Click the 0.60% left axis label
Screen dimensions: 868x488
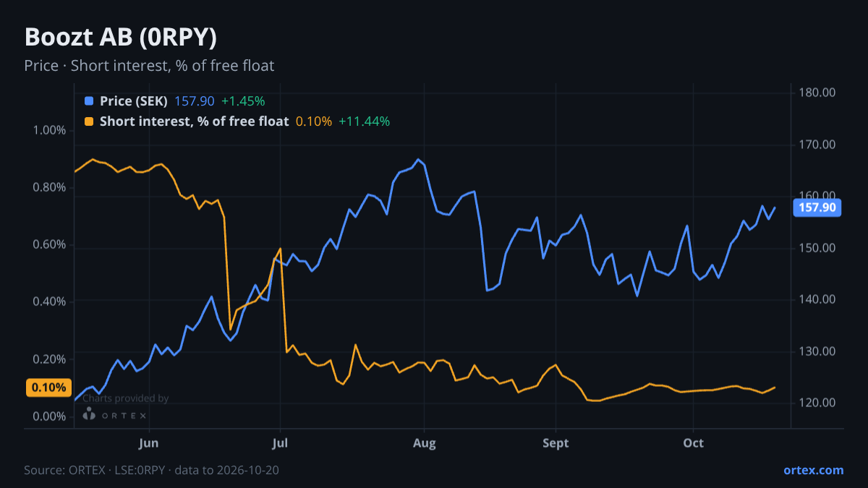pyautogui.click(x=50, y=244)
